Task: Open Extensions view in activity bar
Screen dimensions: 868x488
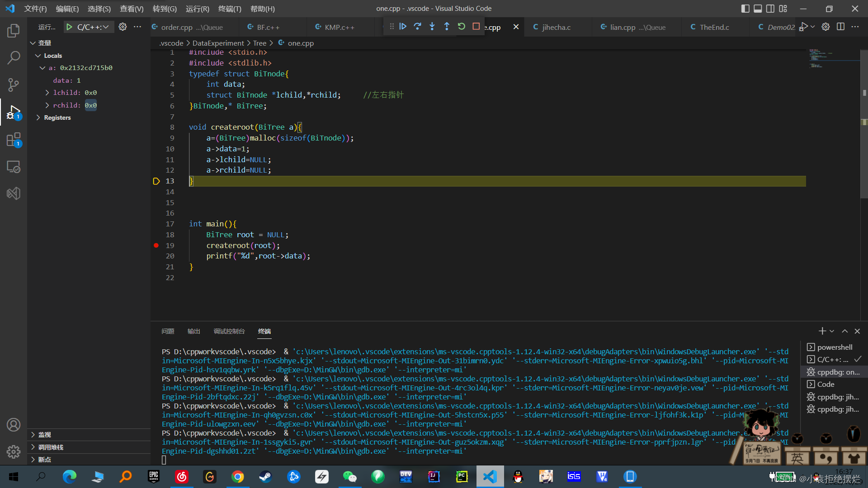Action: tap(14, 140)
